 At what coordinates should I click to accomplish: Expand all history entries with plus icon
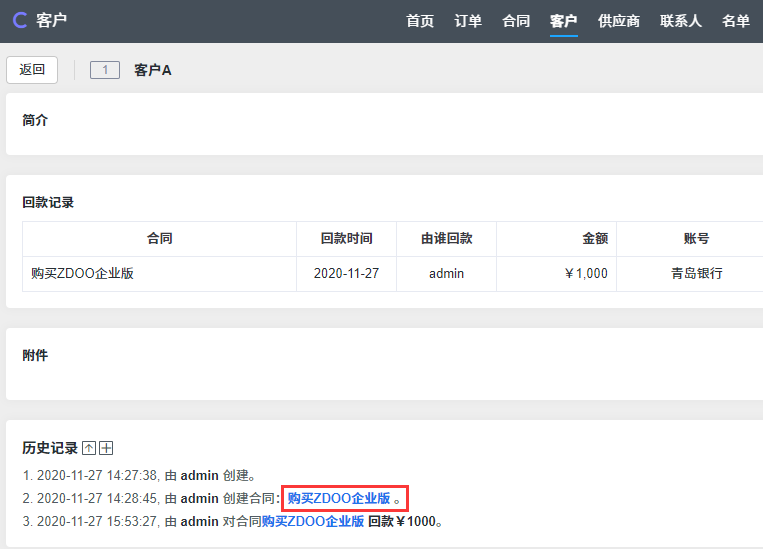(106, 449)
